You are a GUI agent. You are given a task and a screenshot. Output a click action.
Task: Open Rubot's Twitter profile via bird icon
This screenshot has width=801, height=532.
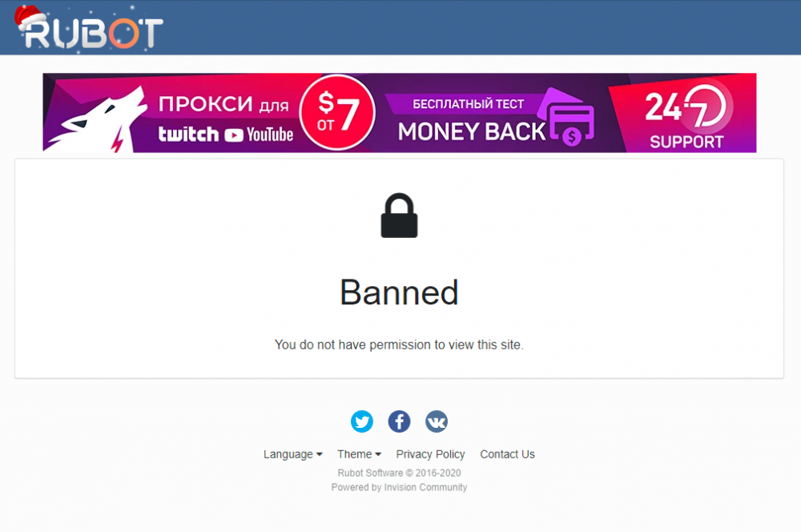click(x=362, y=421)
